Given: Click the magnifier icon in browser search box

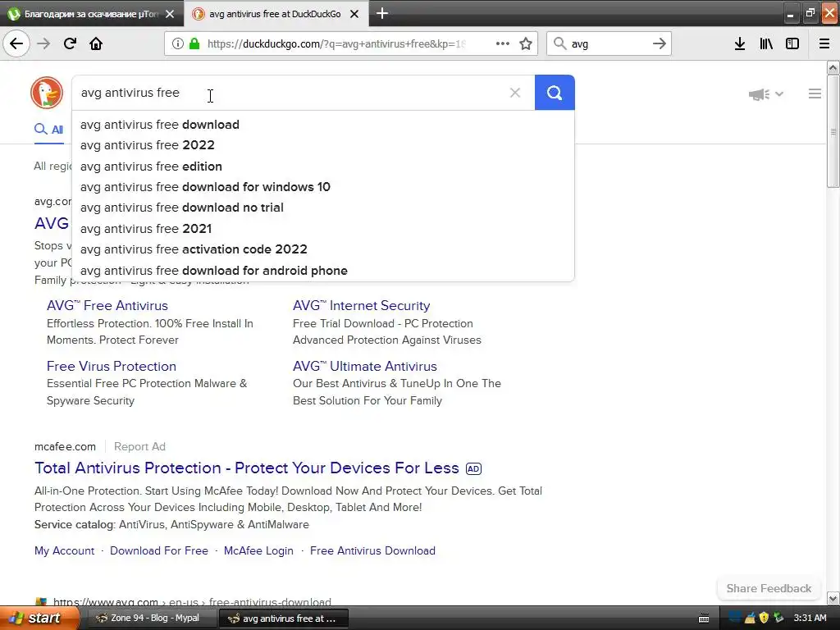Looking at the screenshot, I should tap(559, 43).
